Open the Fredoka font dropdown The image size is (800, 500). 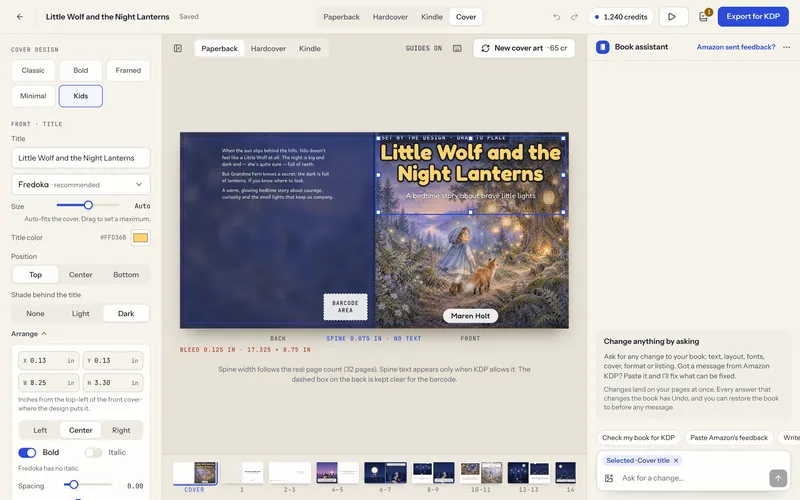81,184
